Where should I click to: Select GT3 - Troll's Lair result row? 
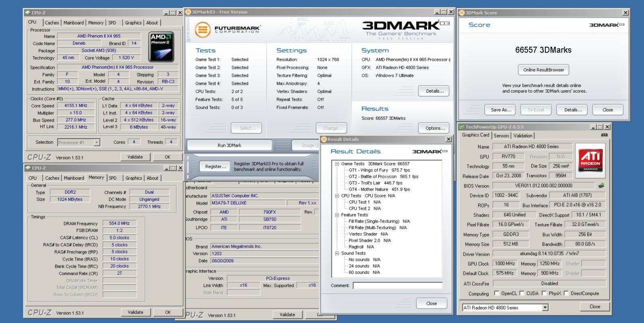tap(375, 183)
